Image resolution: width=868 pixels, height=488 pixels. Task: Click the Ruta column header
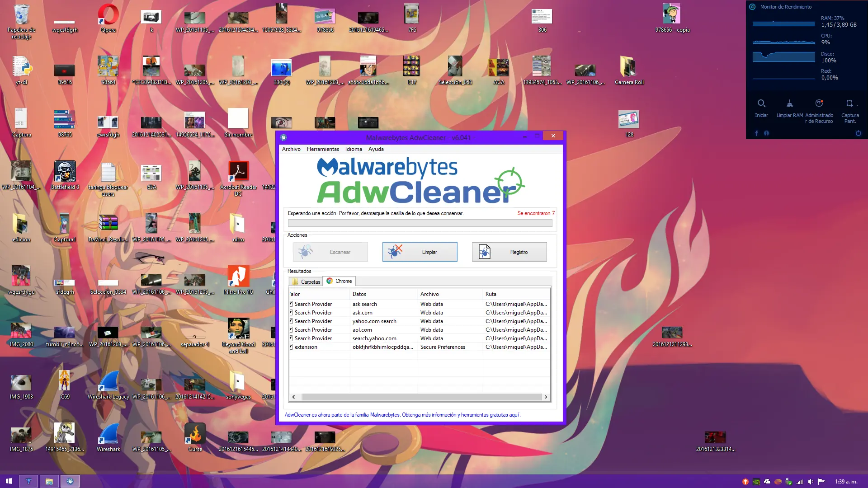point(516,294)
